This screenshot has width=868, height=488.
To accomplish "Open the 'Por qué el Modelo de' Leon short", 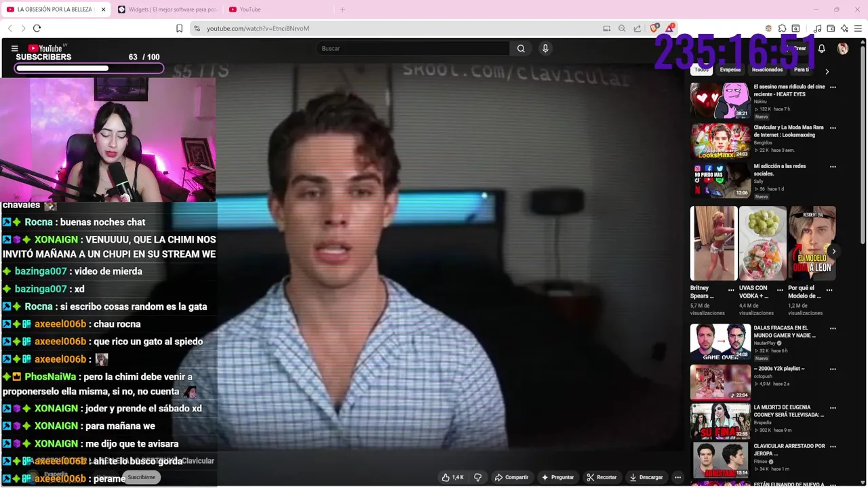I will point(812,243).
